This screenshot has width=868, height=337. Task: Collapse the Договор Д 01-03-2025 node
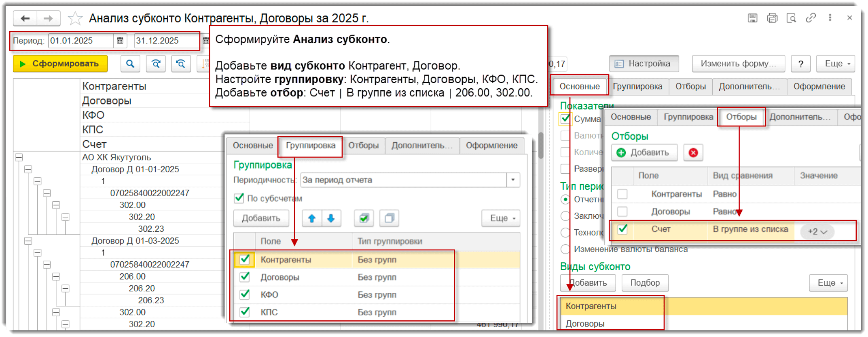28,241
